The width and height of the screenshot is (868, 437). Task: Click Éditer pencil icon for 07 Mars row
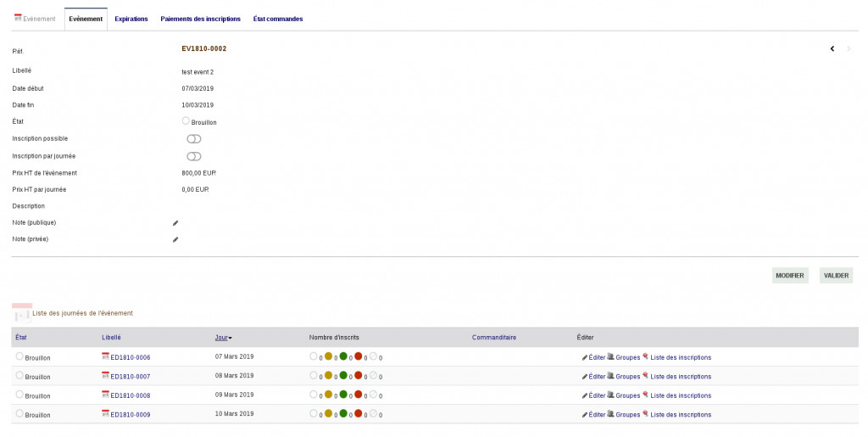point(585,357)
